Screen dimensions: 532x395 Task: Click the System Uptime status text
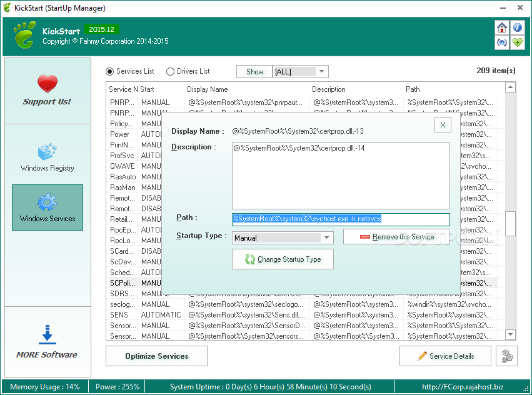pyautogui.click(x=271, y=387)
